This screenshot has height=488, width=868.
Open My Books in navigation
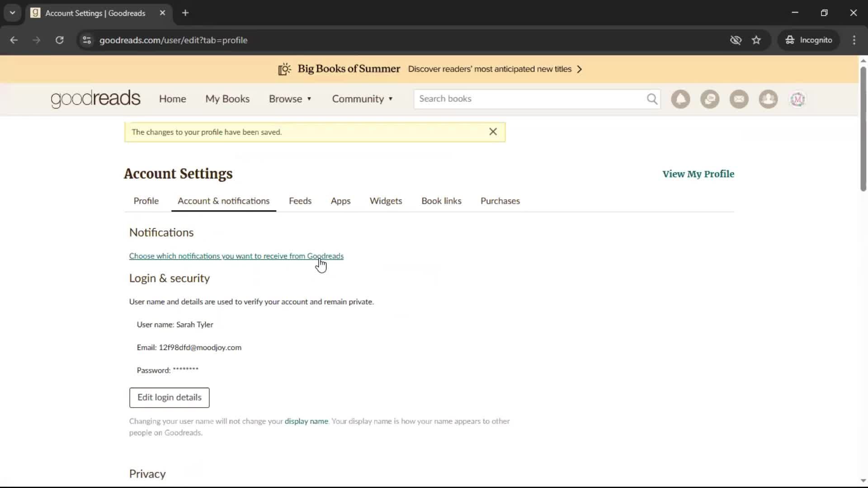[227, 99]
